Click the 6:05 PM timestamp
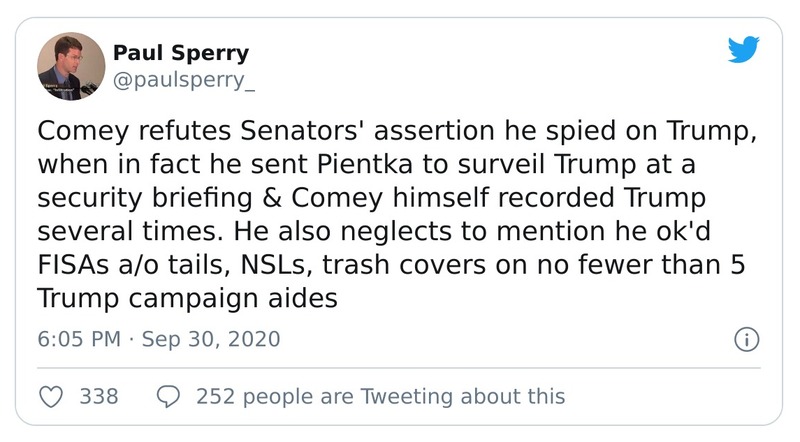Screen dimensions: 800x442 [77, 339]
